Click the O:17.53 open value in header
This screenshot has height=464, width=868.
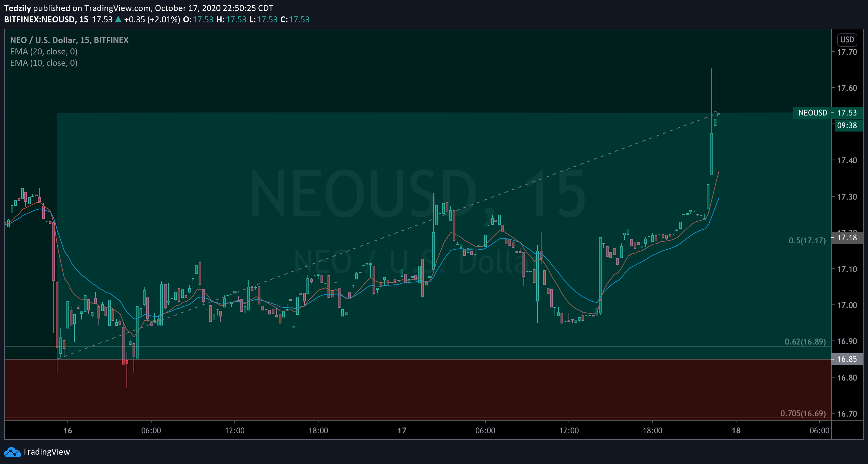[x=198, y=20]
